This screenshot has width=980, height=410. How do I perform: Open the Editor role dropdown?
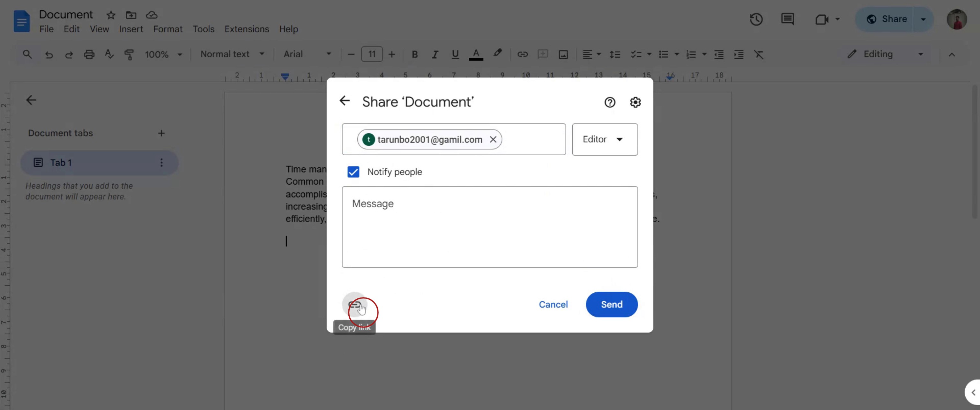tap(605, 139)
